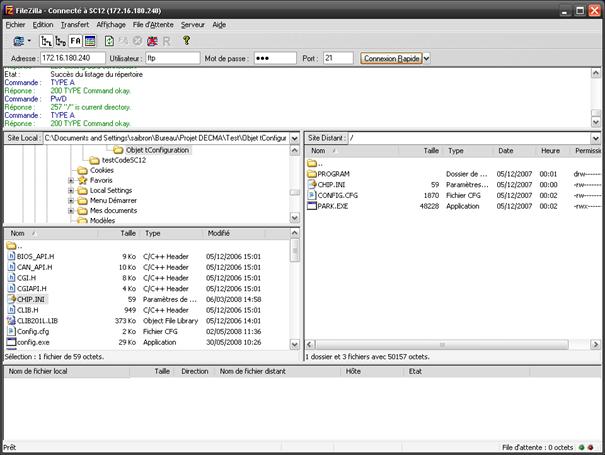Viewport: 605px width, 455px height.
Task: Open the Fichier menu
Action: pyautogui.click(x=15, y=25)
